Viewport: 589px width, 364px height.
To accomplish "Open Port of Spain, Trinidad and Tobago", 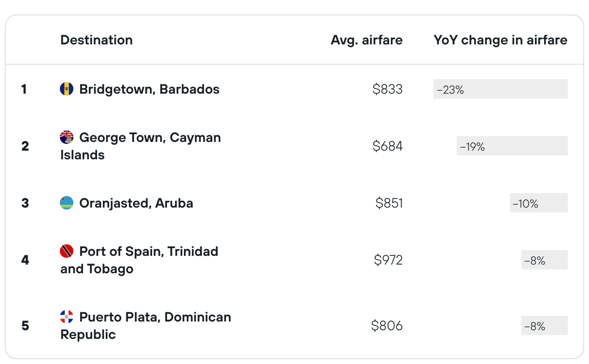I will click(139, 260).
